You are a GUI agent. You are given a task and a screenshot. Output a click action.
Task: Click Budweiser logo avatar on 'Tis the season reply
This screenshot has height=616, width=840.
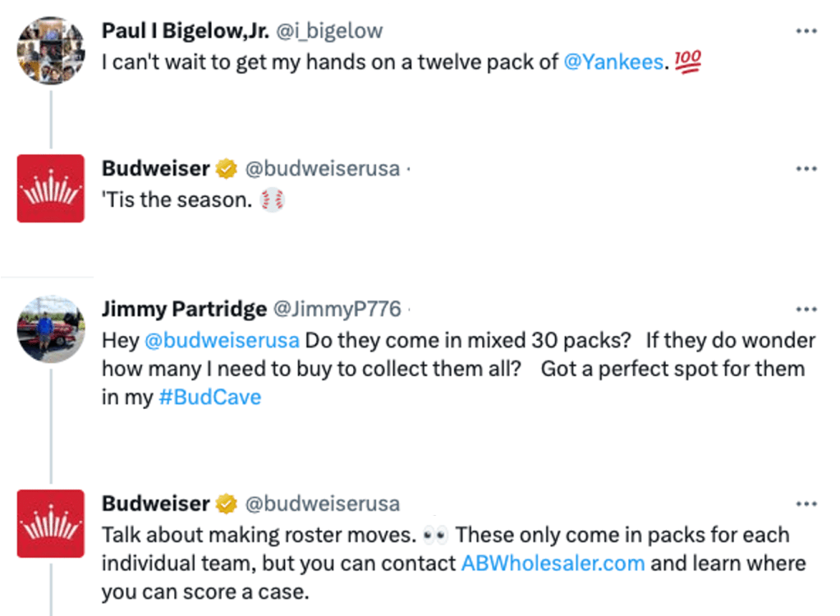tap(51, 188)
